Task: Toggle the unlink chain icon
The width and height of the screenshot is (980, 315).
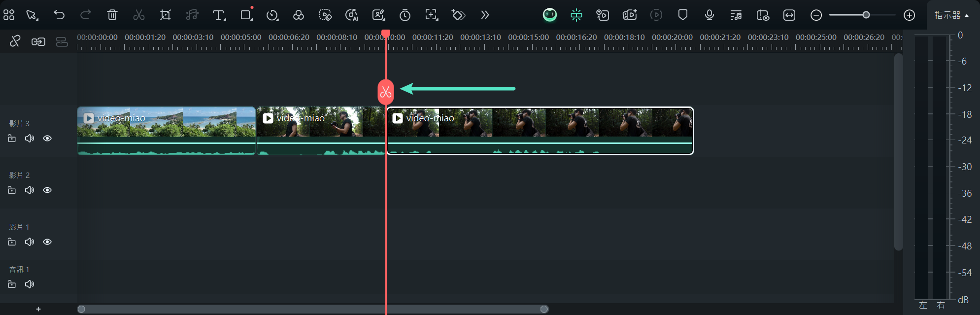Action: point(15,41)
